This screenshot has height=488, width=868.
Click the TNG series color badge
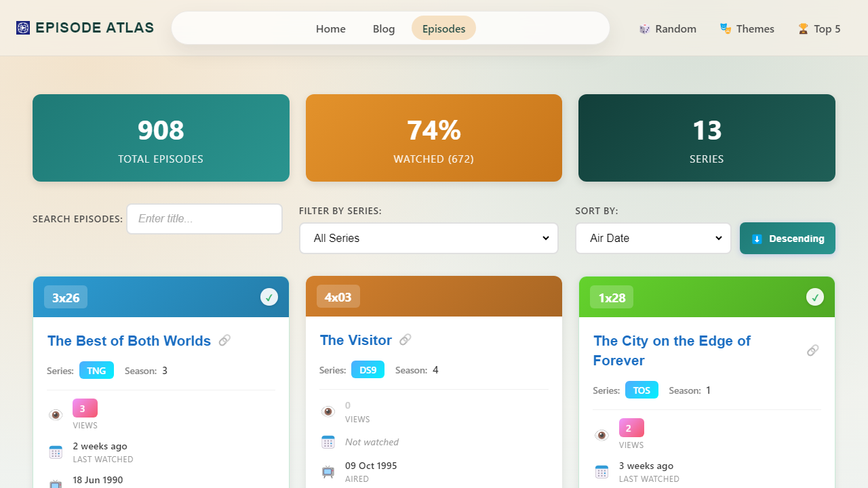pyautogui.click(x=96, y=371)
